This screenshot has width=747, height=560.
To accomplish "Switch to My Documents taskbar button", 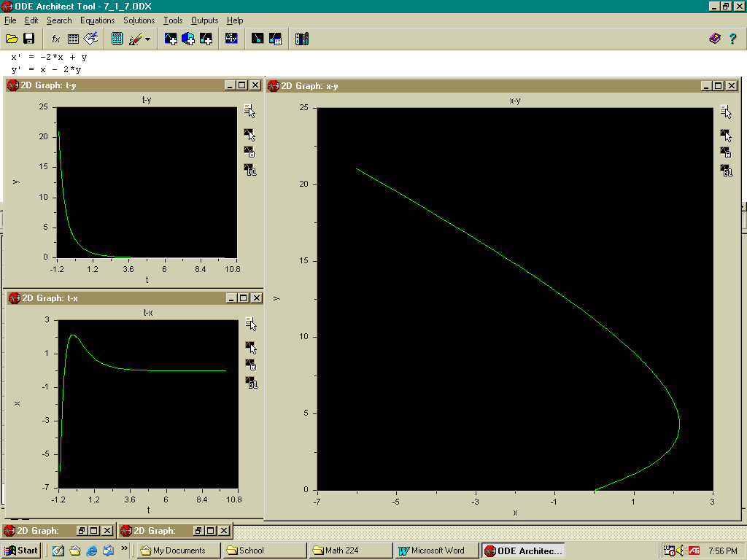I will pos(179,551).
